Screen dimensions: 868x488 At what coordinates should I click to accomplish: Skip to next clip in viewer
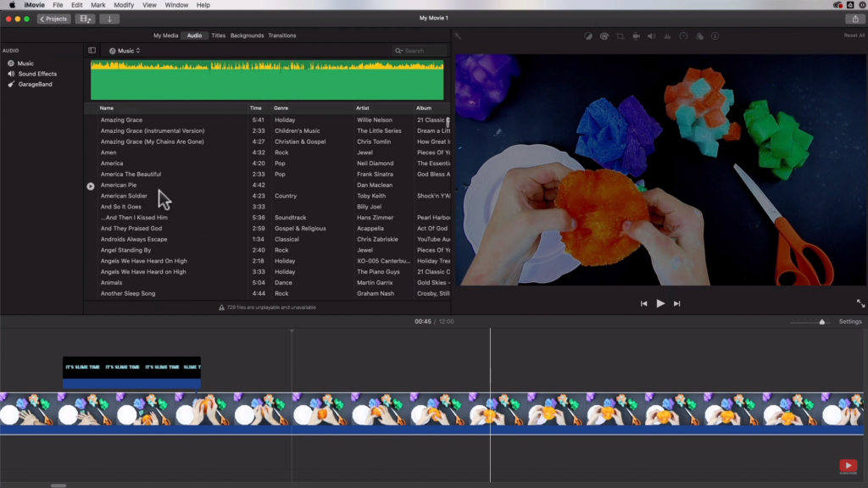pos(676,304)
